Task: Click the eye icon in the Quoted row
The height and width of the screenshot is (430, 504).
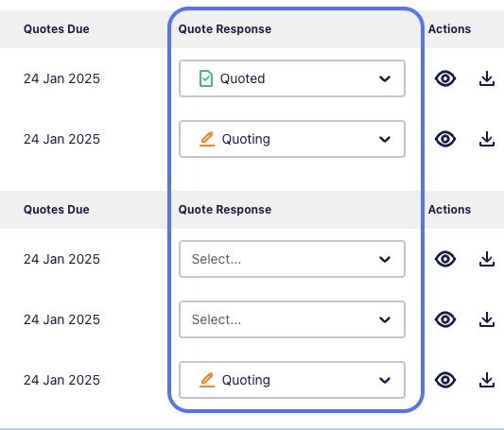Action: click(x=445, y=78)
